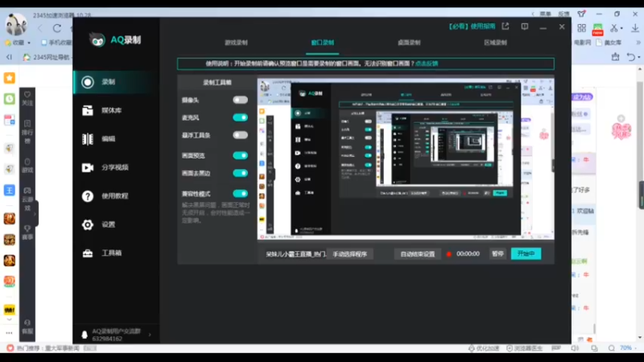This screenshot has width=644, height=362.
Task: Click the window preview thumbnail
Action: 406,158
